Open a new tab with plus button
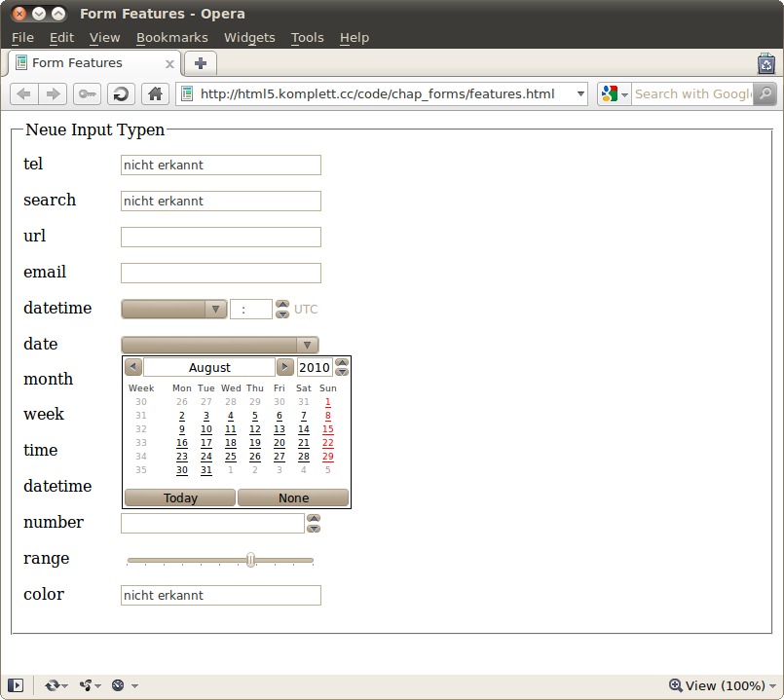 pyautogui.click(x=201, y=63)
